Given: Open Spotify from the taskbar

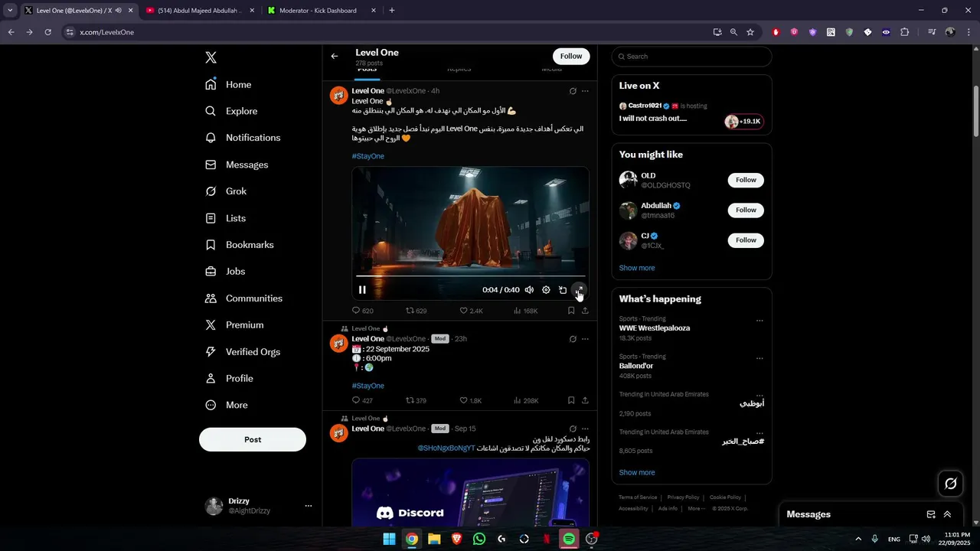Looking at the screenshot, I should (x=569, y=539).
